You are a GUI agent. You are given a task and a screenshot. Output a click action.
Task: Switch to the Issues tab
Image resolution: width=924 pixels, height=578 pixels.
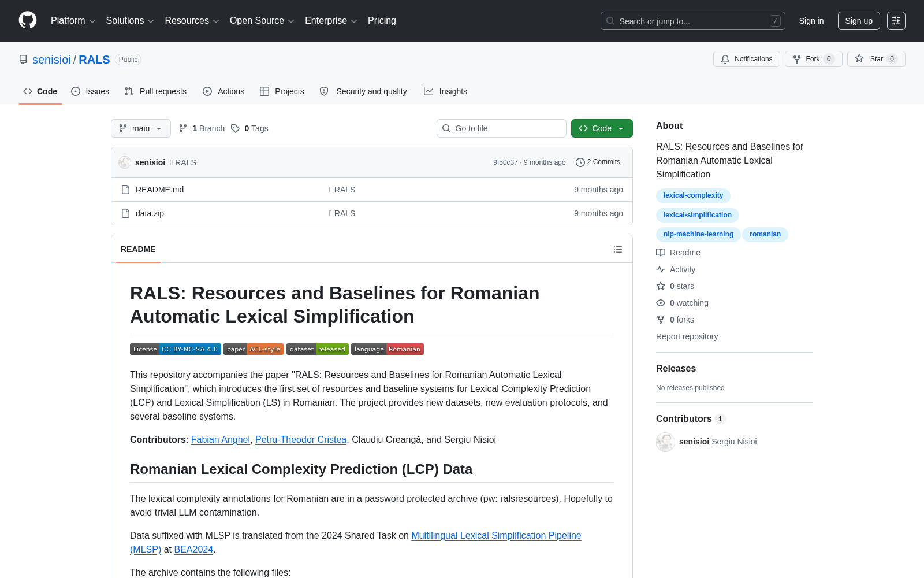click(90, 91)
